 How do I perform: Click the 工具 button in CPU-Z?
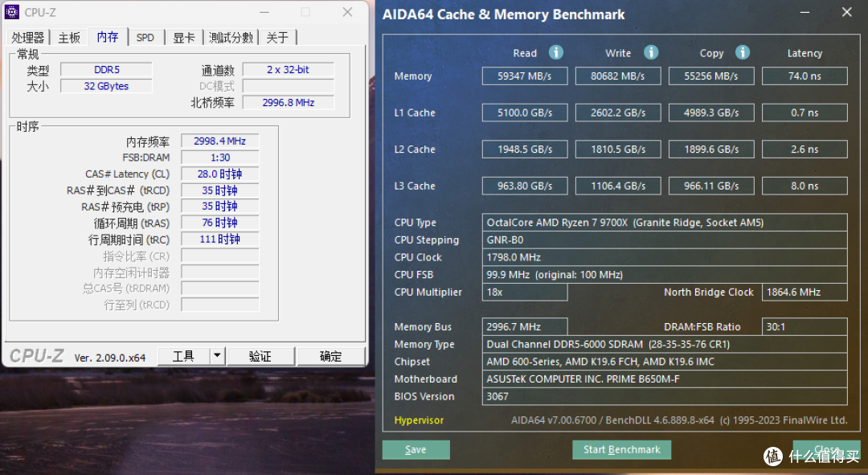click(184, 356)
